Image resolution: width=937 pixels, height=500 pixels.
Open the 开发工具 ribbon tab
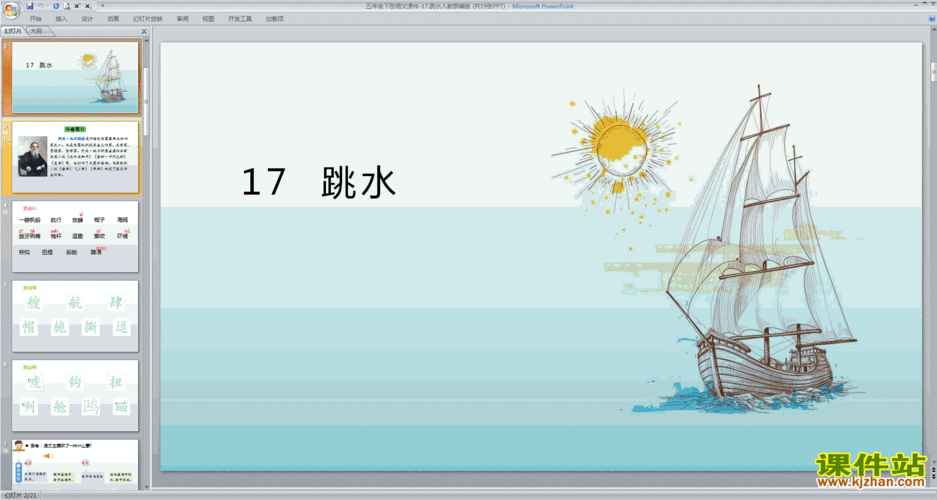(240, 19)
